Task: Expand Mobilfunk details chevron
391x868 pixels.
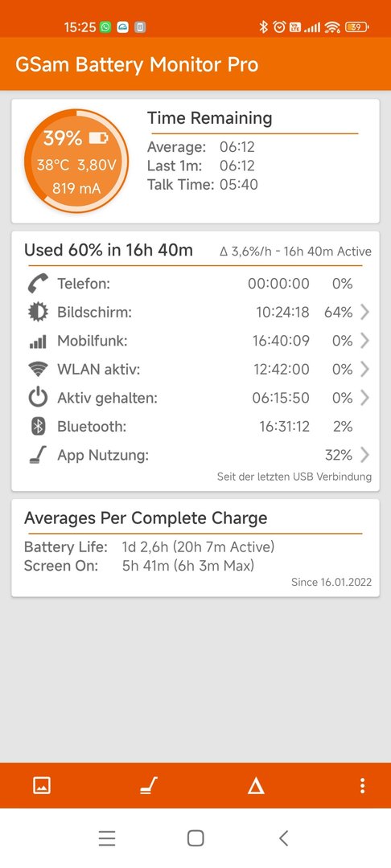Action: 364,341
